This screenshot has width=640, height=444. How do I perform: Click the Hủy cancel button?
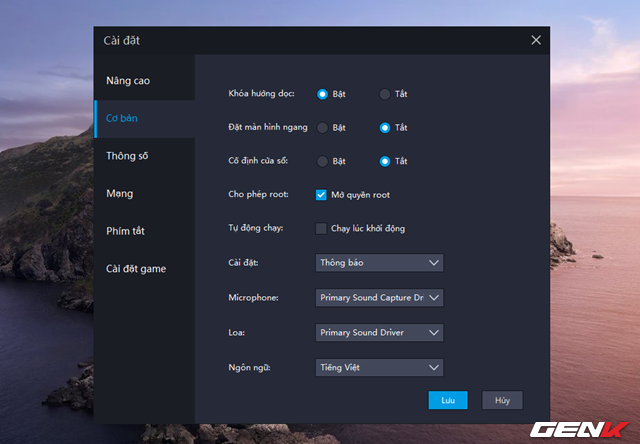502,400
